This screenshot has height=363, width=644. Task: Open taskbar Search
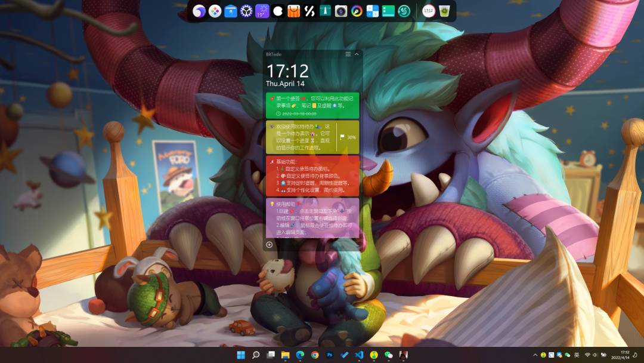pos(256,355)
